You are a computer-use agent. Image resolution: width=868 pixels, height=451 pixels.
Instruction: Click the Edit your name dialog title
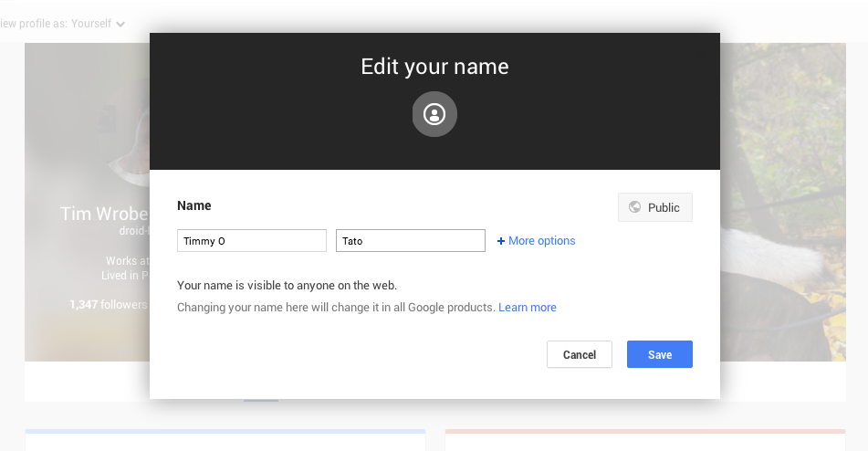click(434, 67)
